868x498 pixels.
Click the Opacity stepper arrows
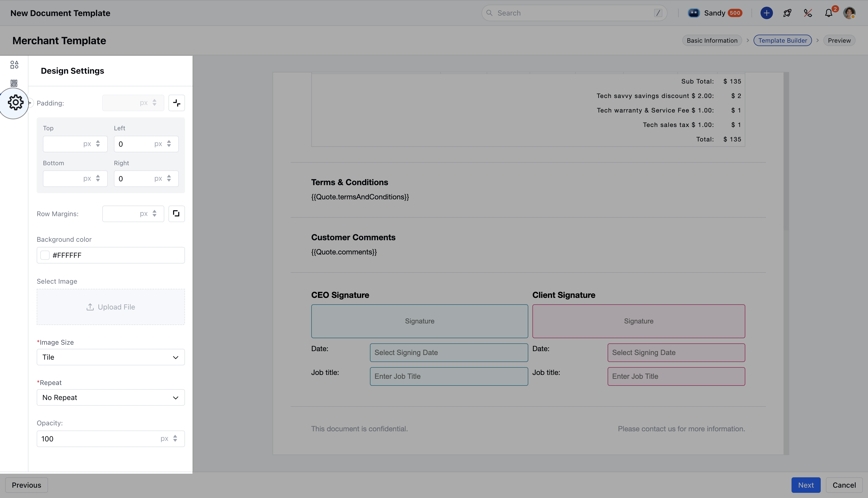pos(175,439)
